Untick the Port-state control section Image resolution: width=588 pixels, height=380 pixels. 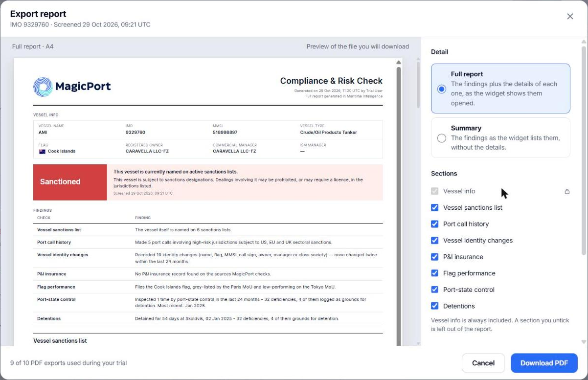tap(434, 290)
